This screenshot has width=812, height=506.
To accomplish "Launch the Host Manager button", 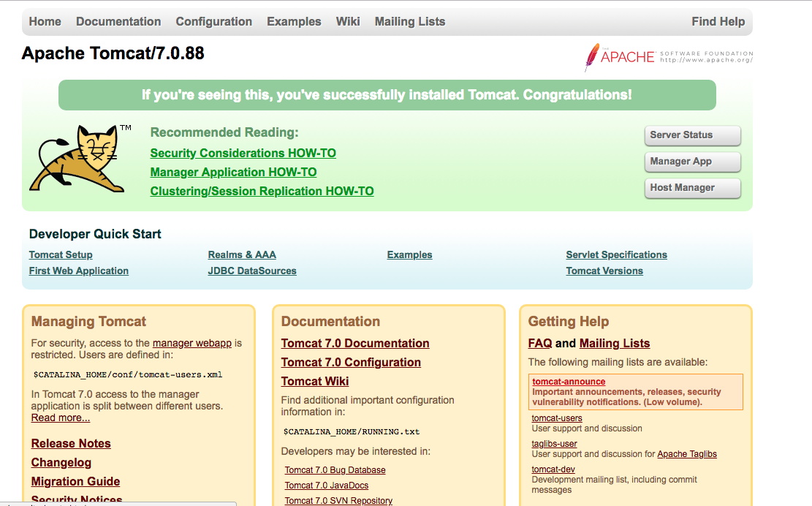I will pyautogui.click(x=692, y=188).
